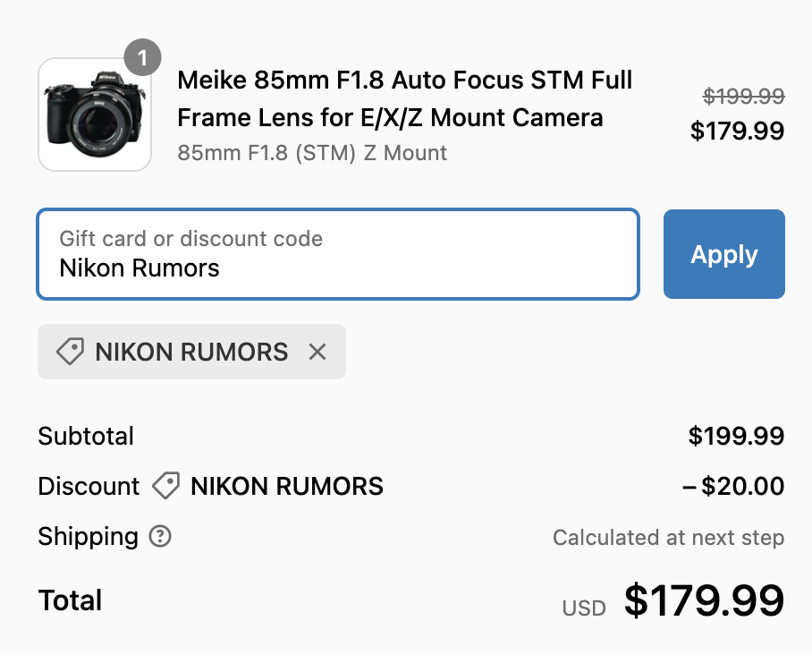812x655 pixels.
Task: Click the Subtotal label
Action: (x=85, y=437)
